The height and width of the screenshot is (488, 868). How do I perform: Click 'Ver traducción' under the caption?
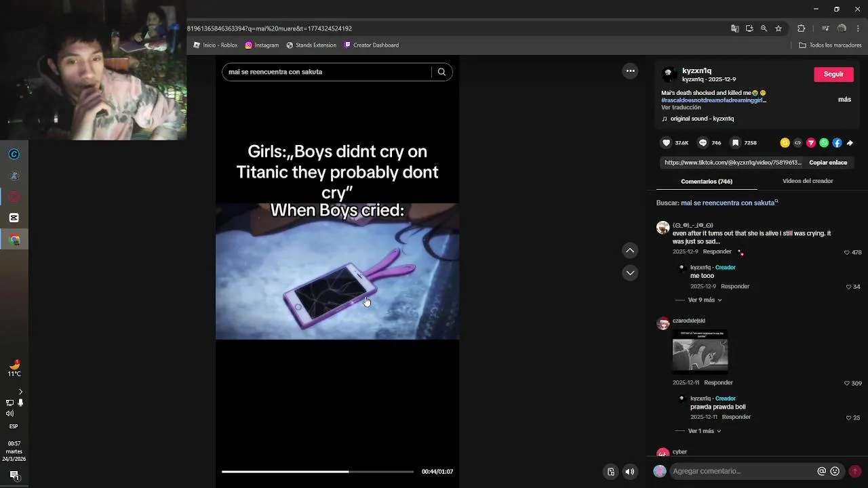[x=681, y=108]
